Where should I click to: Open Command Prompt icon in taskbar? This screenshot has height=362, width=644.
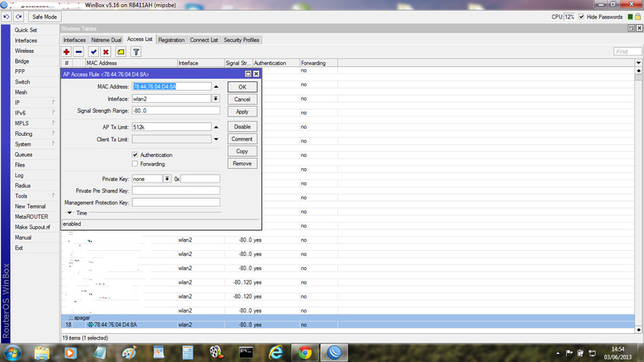pyautogui.click(x=246, y=352)
